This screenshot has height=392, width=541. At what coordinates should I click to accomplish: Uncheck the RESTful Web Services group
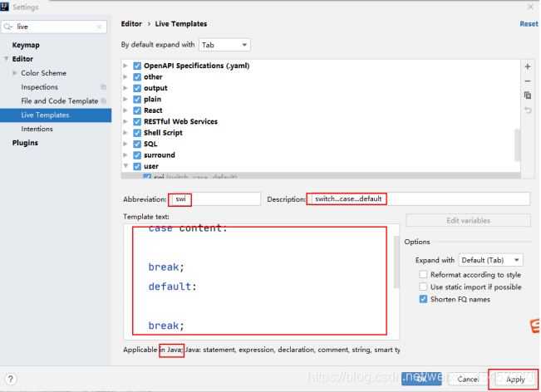tap(137, 122)
